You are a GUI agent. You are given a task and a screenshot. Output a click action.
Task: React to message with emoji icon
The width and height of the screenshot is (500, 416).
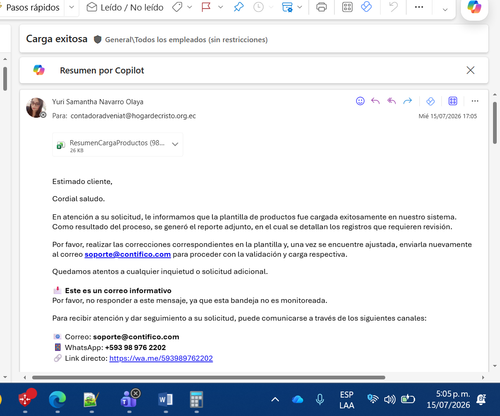click(360, 101)
